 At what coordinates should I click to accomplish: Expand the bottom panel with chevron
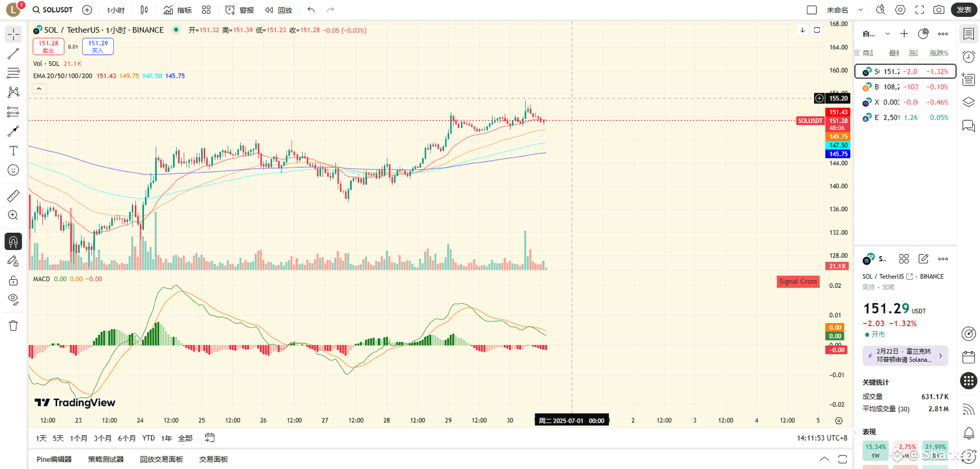[x=824, y=459]
